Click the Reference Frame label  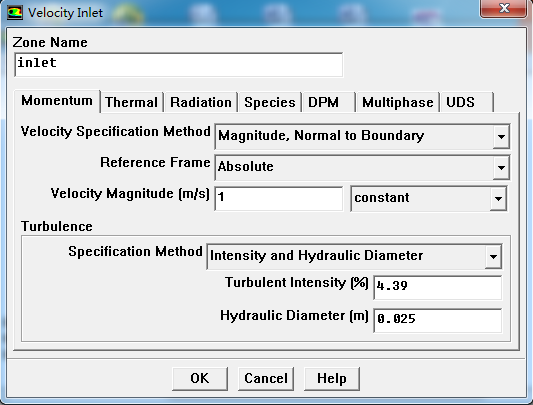tap(155, 163)
